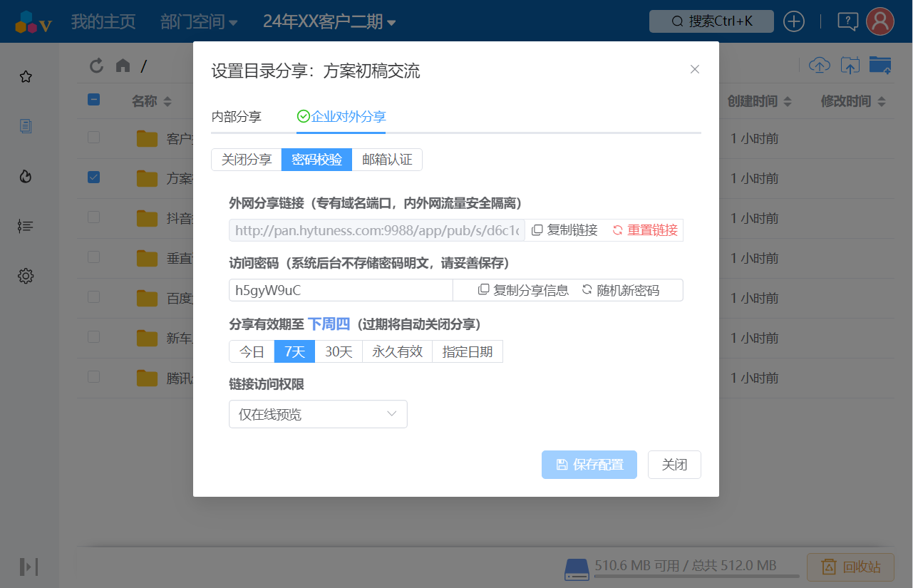Click 随机新密码 to generate password
The height and width of the screenshot is (588, 913).
[x=620, y=290]
